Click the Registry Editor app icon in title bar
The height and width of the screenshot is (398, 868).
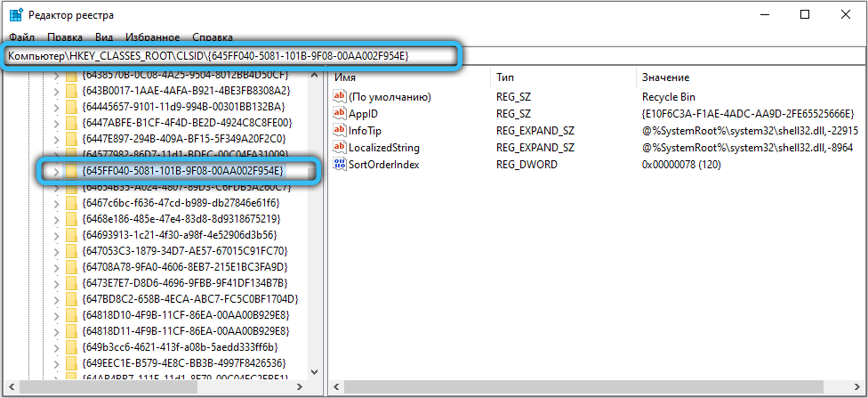[x=16, y=14]
